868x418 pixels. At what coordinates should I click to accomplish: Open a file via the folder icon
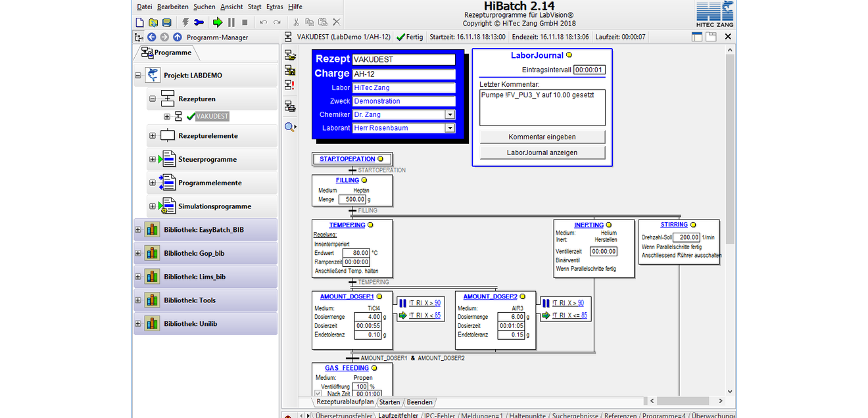[x=153, y=22]
